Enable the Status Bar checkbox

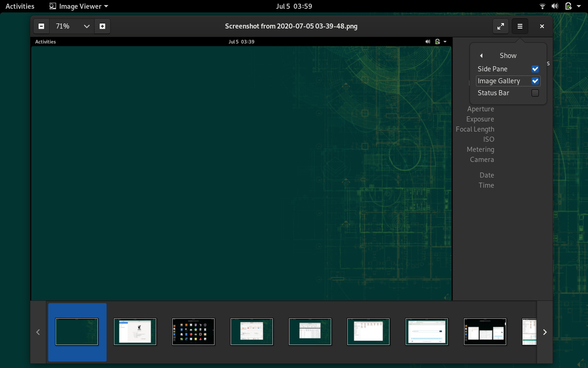pyautogui.click(x=535, y=93)
